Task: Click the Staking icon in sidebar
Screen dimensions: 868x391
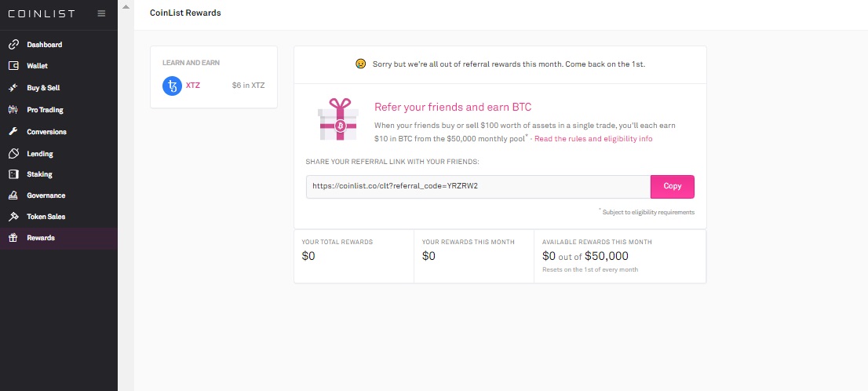Action: (x=13, y=174)
